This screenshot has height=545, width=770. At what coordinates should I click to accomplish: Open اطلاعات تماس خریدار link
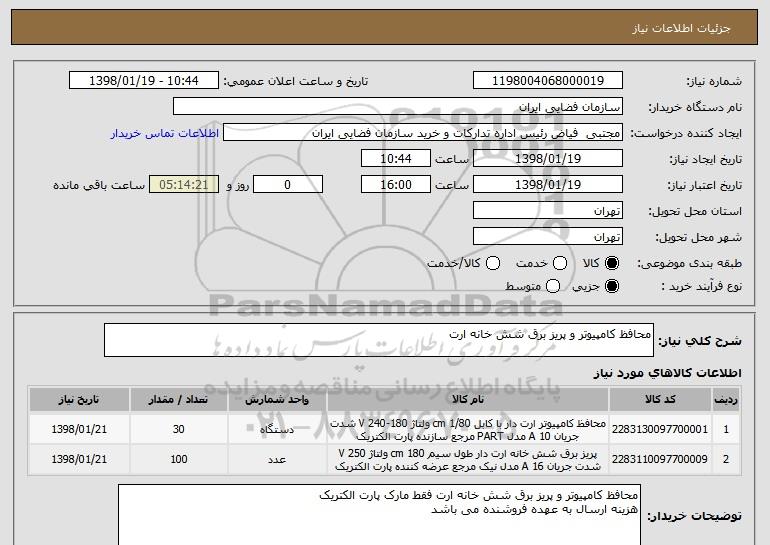pos(165,133)
